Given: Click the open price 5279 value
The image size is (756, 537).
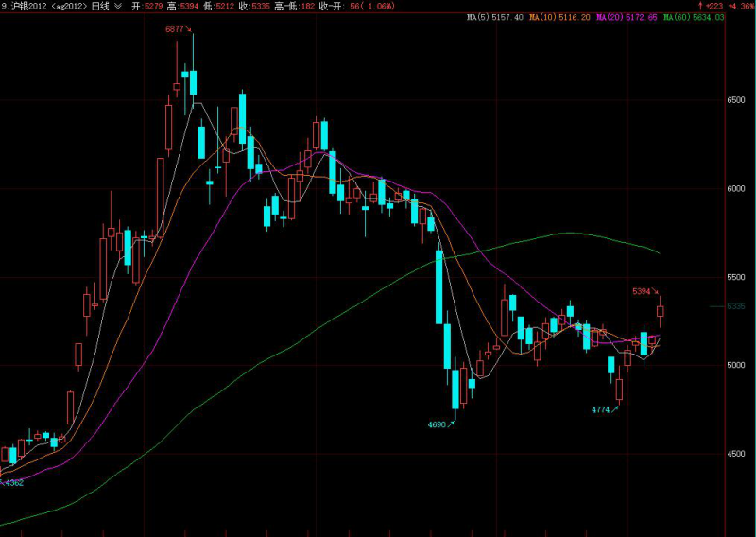Looking at the screenshot, I should click(x=156, y=6).
